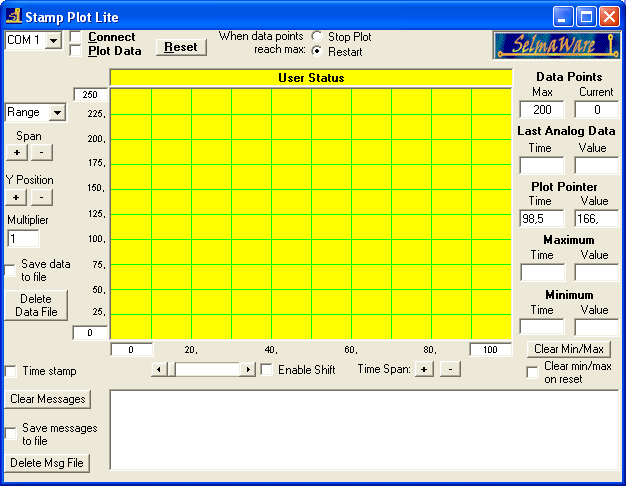
Task: Decrease Y Position with minus button
Action: click(42, 197)
